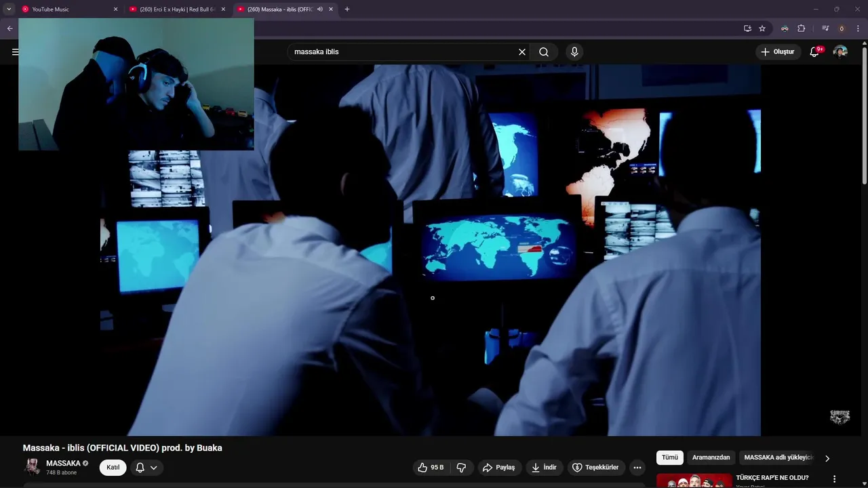Run search with the magnifier button
Image resolution: width=868 pixels, height=488 pixels.
[x=544, y=52]
